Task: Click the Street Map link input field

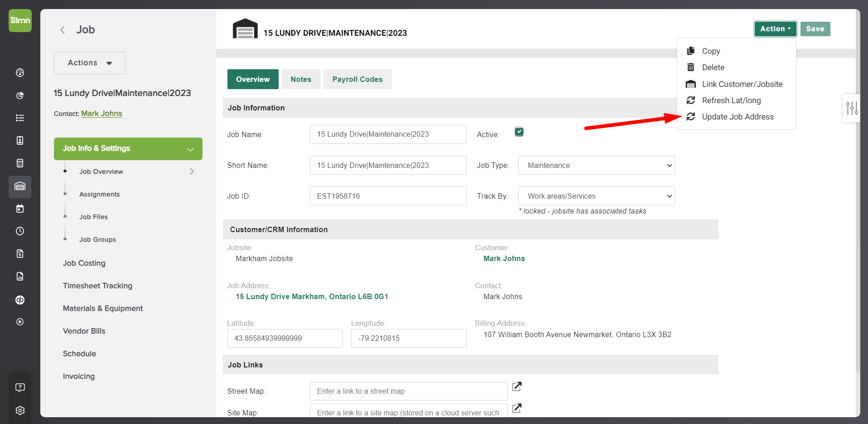Action: point(409,391)
